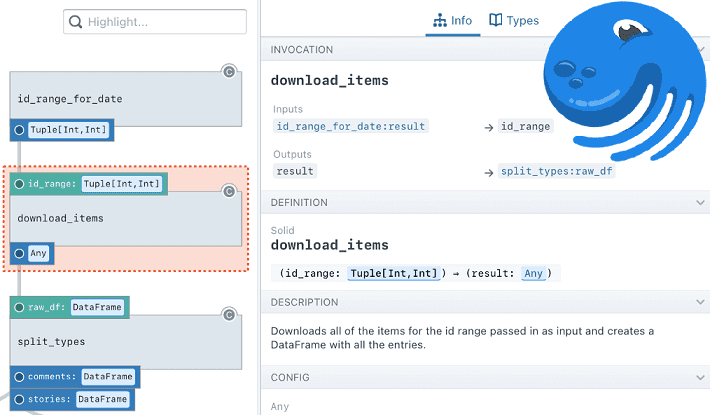Click the comments output port circle
Screen dimensions: 710x415
[19, 377]
